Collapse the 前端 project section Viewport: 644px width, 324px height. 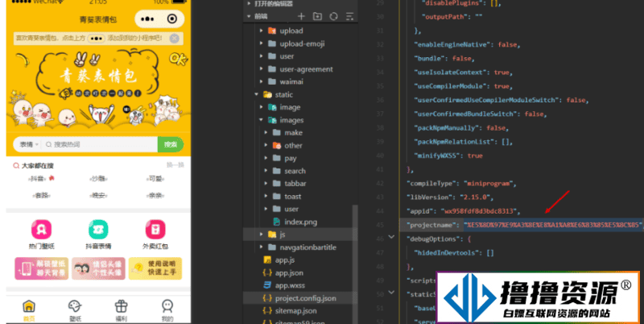(249, 16)
